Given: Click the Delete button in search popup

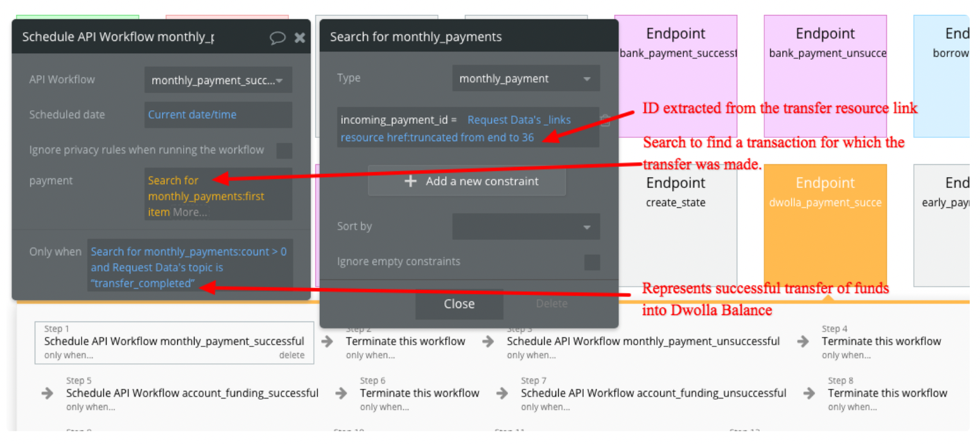Looking at the screenshot, I should pos(552,303).
